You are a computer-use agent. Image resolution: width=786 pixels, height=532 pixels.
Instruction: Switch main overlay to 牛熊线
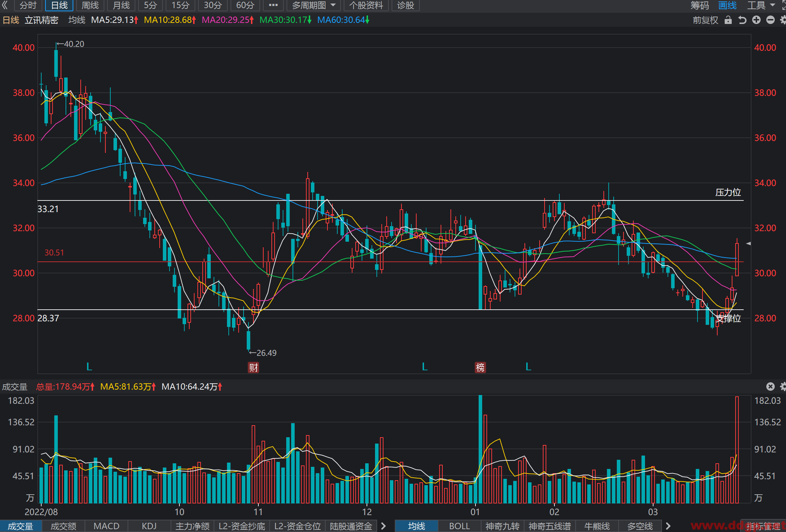pyautogui.click(x=597, y=526)
